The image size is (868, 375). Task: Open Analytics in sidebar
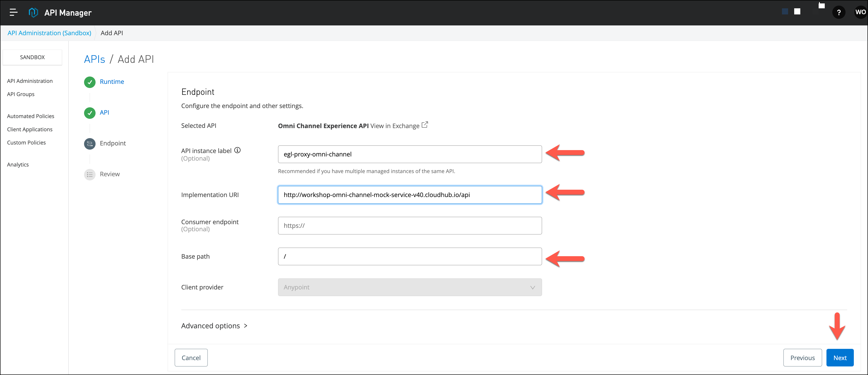pyautogui.click(x=18, y=165)
